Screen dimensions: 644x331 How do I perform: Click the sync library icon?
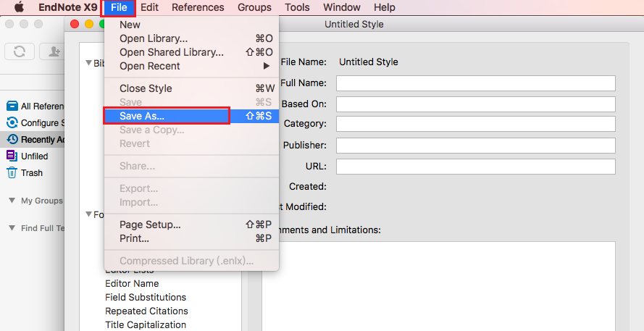point(20,51)
